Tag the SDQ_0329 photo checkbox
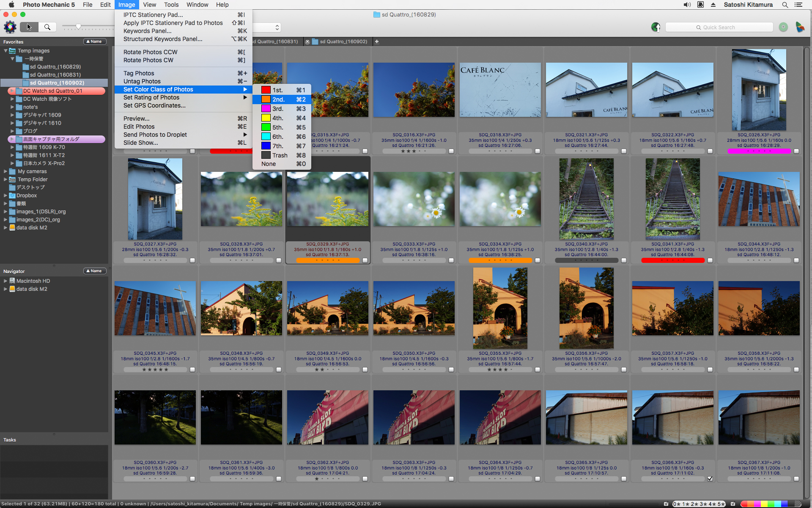 pyautogui.click(x=365, y=260)
